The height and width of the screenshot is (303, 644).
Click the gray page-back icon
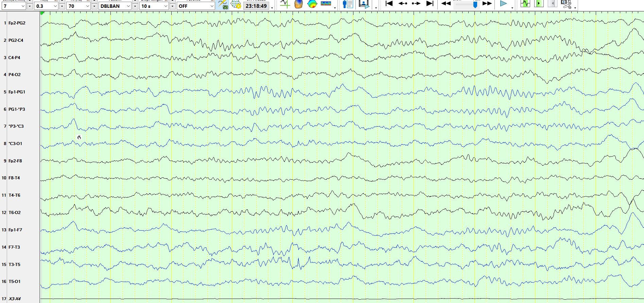(x=552, y=4)
